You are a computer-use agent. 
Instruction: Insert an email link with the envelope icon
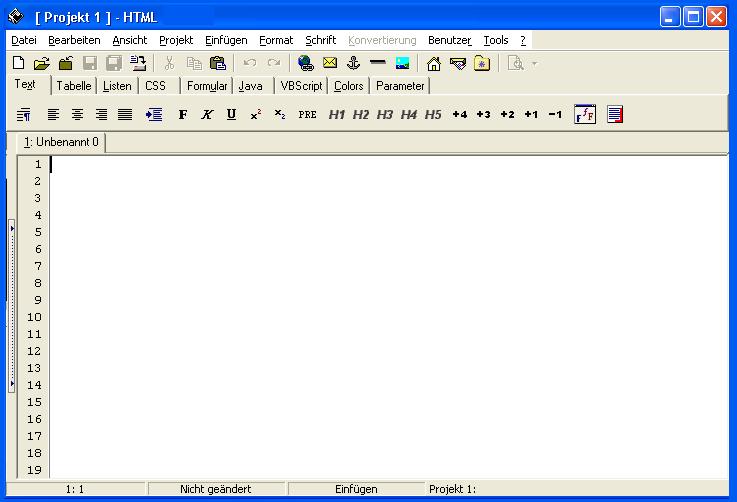330,63
